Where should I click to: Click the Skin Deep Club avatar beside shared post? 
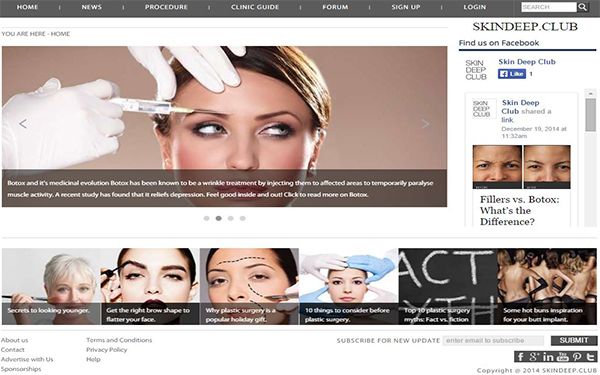point(484,109)
